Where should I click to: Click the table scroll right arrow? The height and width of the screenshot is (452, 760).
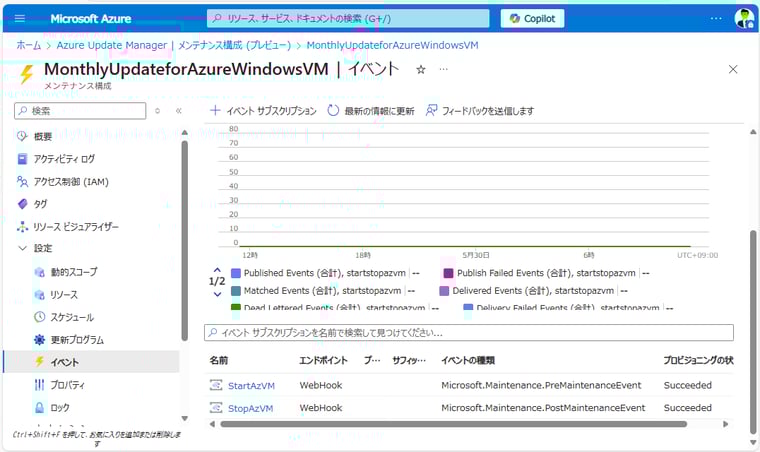(726, 424)
